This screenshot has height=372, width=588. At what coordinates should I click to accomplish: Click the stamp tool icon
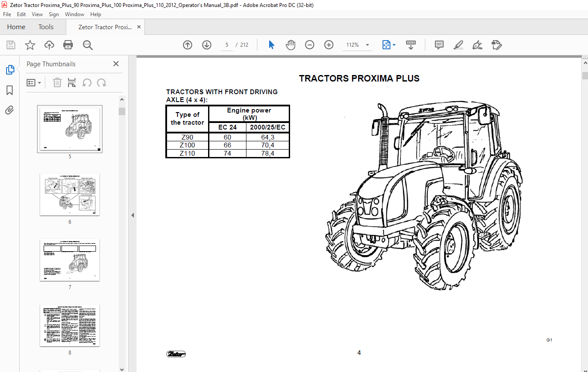(x=497, y=45)
